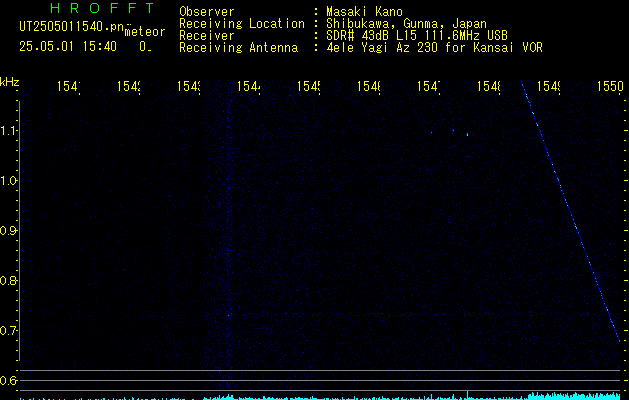Click the 0.6 kHz frequency label
Screen dimensions: 629x400
(8, 380)
